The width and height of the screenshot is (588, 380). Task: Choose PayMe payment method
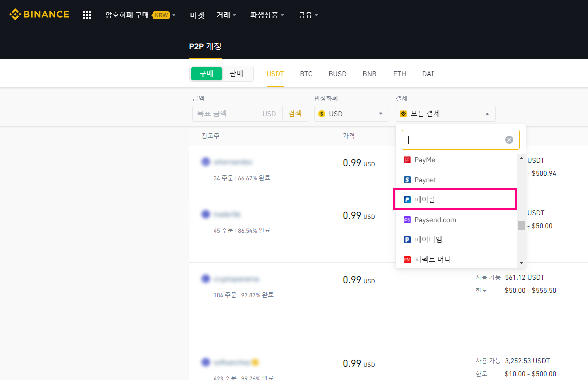click(x=456, y=160)
